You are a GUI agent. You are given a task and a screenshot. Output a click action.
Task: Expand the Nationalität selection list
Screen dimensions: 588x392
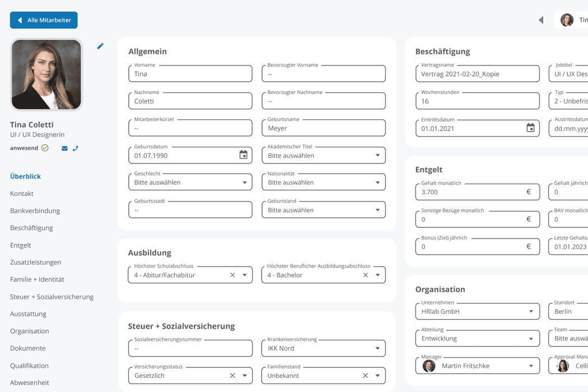point(379,181)
